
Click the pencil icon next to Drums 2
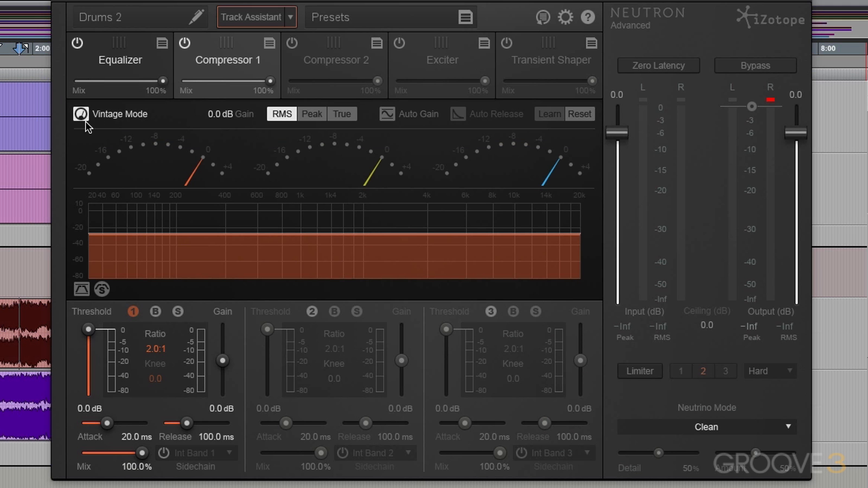(x=196, y=17)
